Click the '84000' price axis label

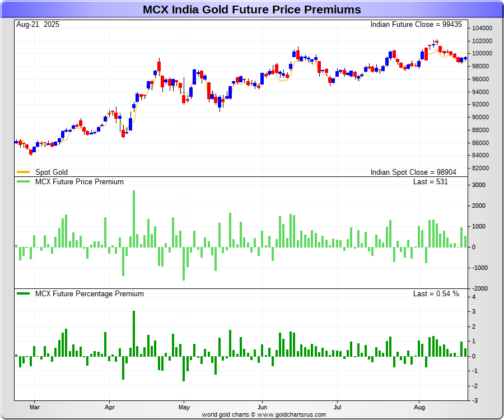(480, 155)
